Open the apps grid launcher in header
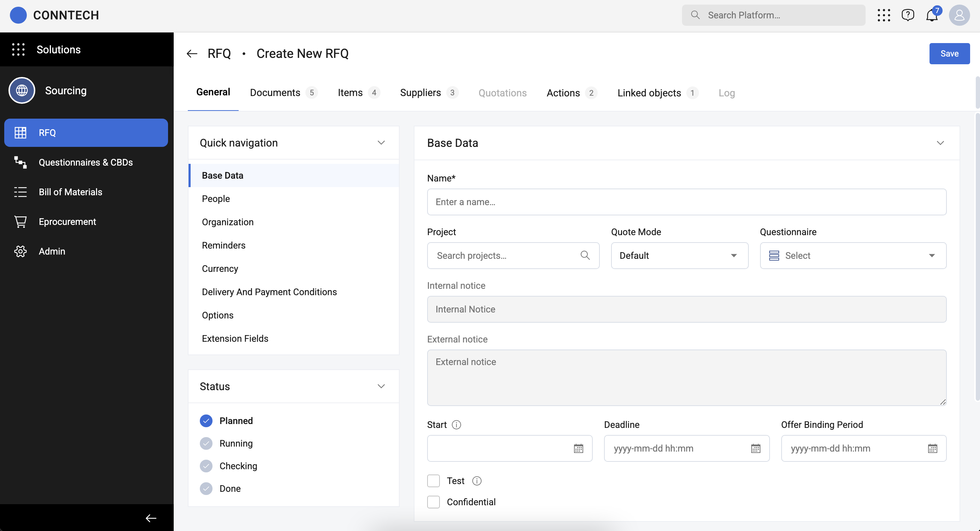Screen dimensions: 980x531 pyautogui.click(x=883, y=15)
